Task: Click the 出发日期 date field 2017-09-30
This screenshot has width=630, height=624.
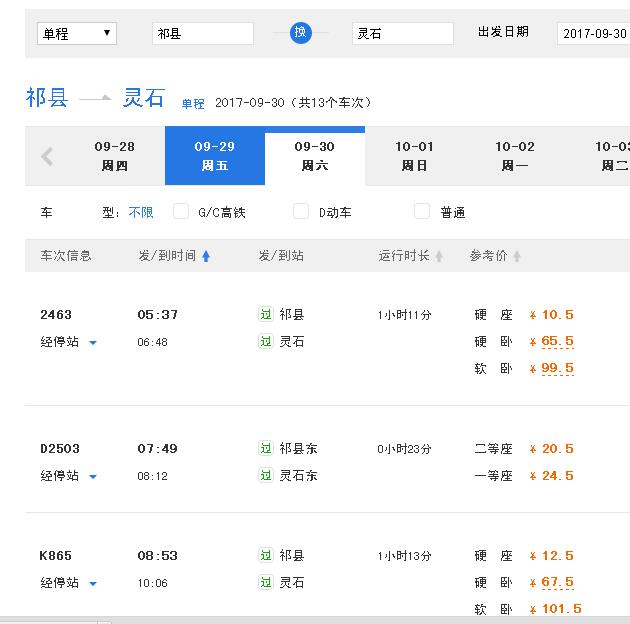Action: point(594,33)
